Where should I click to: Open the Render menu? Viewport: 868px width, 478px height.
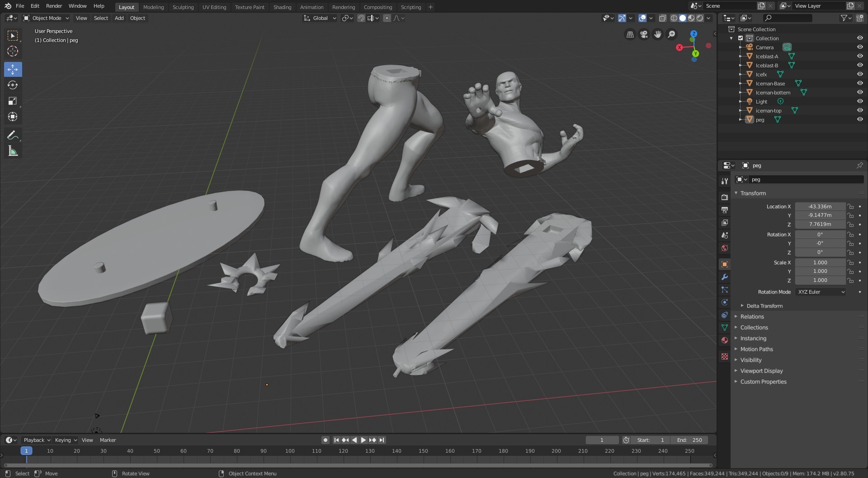(54, 6)
